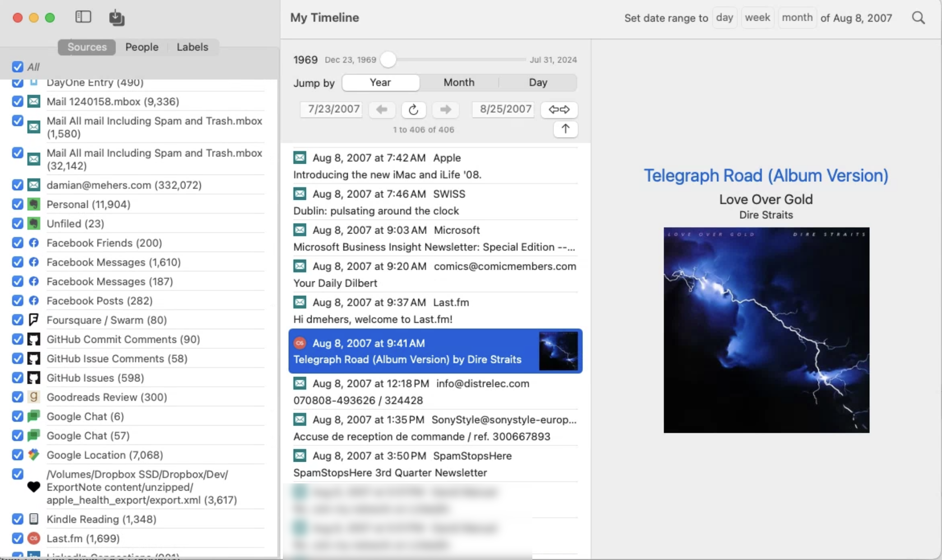Set Jump by to Year

coord(380,83)
